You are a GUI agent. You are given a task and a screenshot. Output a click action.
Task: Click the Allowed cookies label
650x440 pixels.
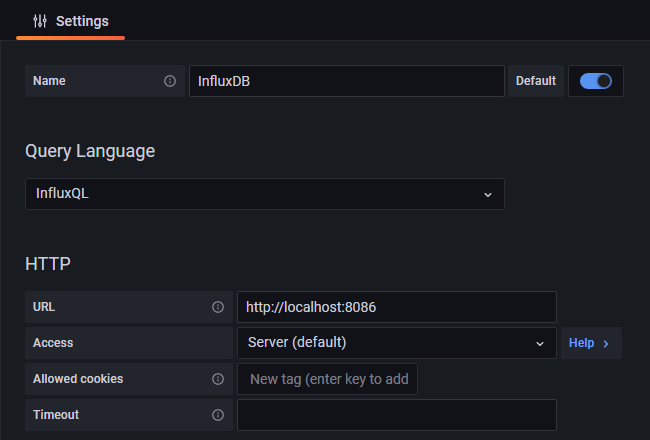point(78,379)
